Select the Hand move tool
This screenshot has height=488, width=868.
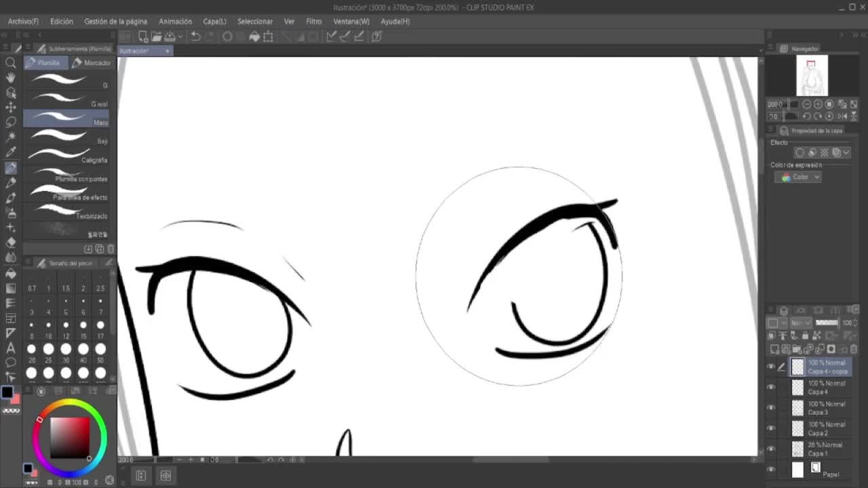[11, 77]
